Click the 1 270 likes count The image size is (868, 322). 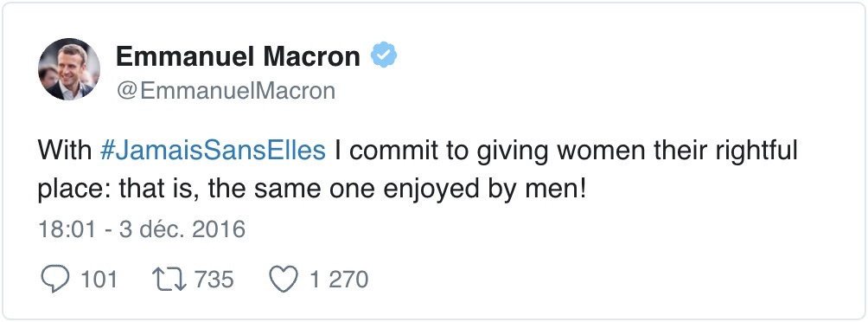[339, 280]
